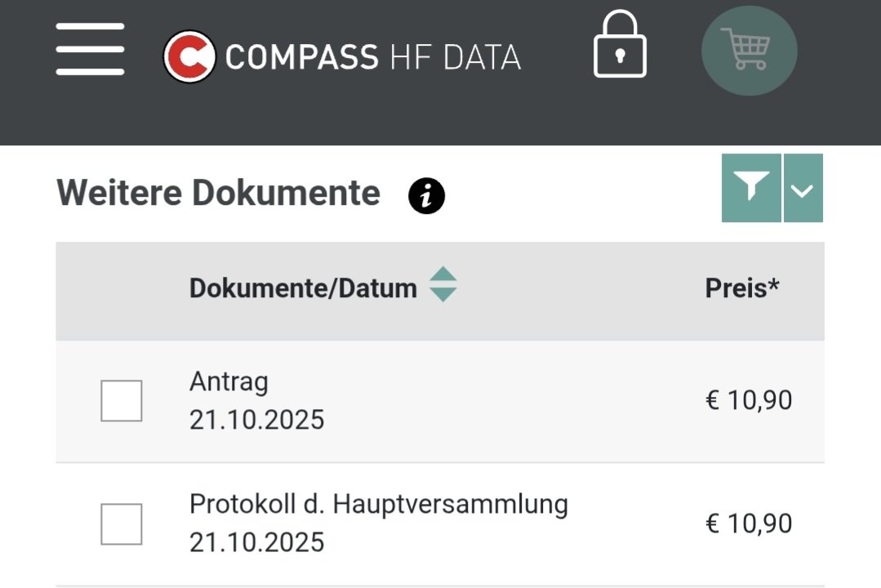
Task: Click the Protokoll row price € 10,90
Action: point(748,523)
